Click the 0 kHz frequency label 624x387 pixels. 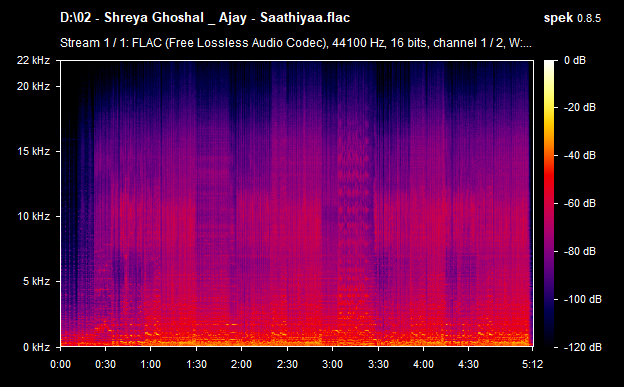coord(36,347)
